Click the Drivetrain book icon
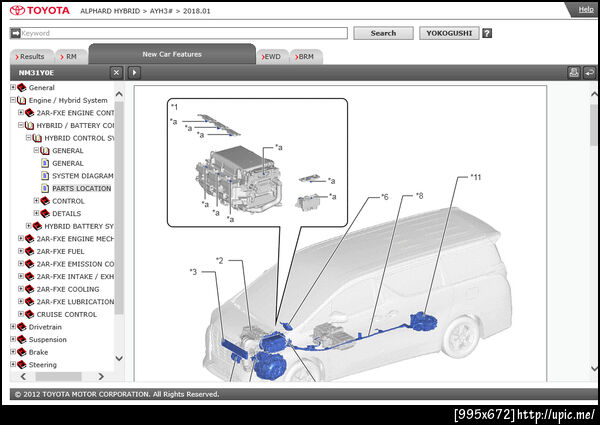 click(22, 327)
